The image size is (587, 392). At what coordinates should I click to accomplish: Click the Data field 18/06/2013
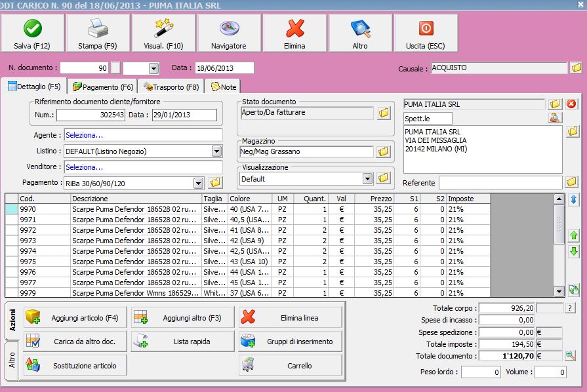point(224,68)
